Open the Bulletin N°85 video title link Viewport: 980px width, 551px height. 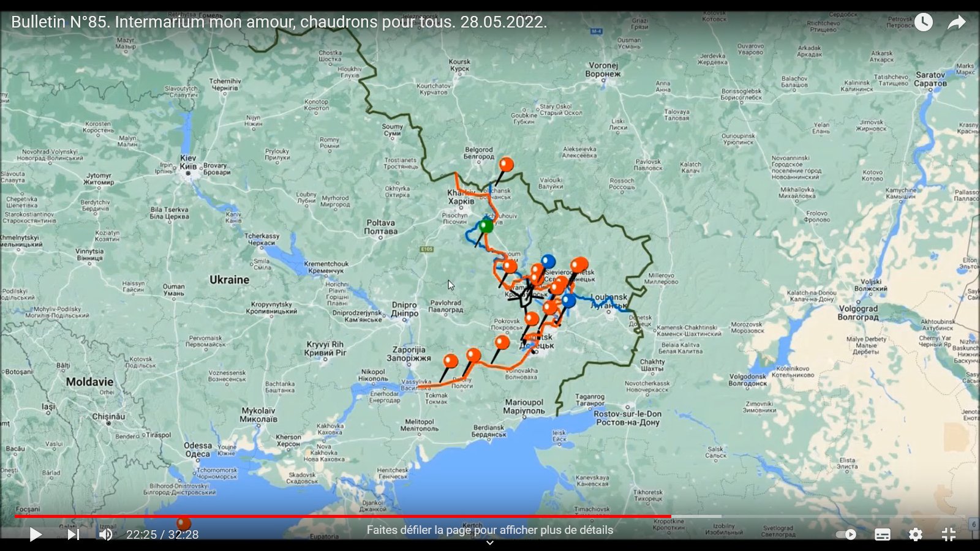coord(279,22)
